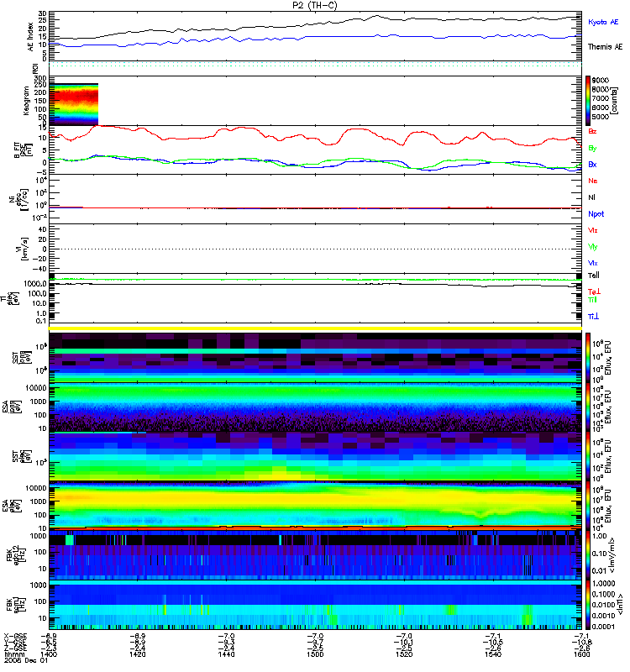Viewport: 630px width, 672px height.
Task: Click the 1600 time axis label
Action: 581,654
